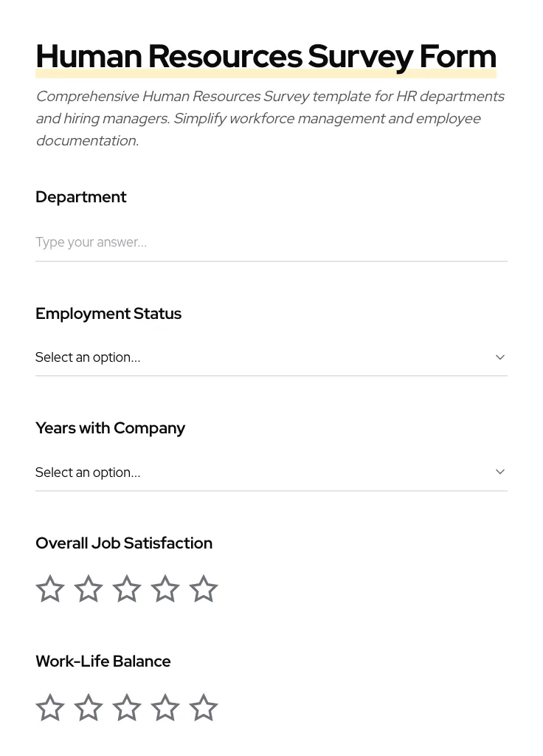This screenshot has width=543, height=756.
Task: Give Overall Job Satisfaction five stars
Action: (204, 588)
